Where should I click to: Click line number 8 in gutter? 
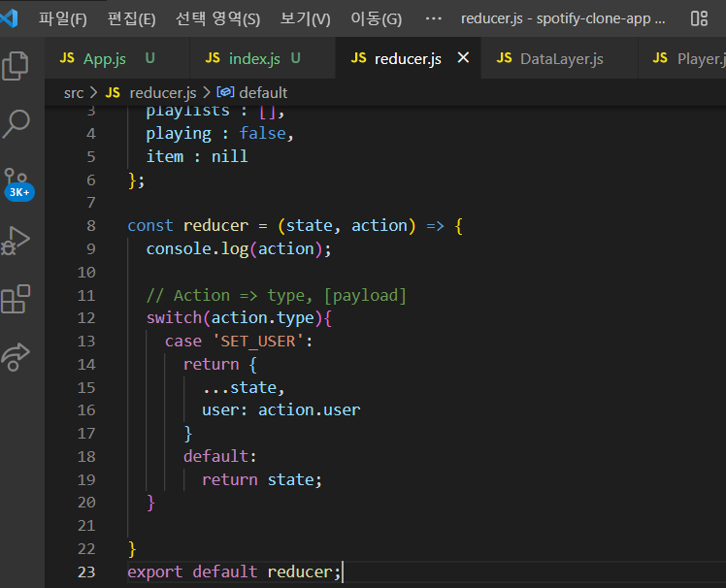tap(91, 225)
